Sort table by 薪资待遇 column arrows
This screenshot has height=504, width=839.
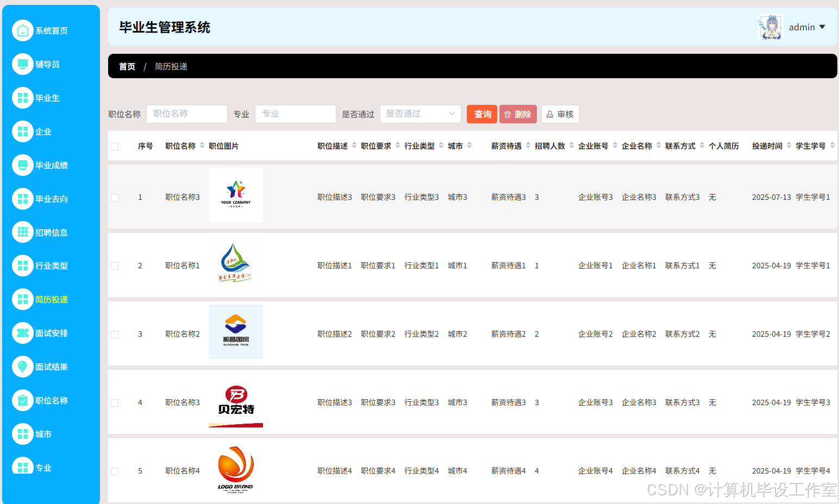click(528, 146)
